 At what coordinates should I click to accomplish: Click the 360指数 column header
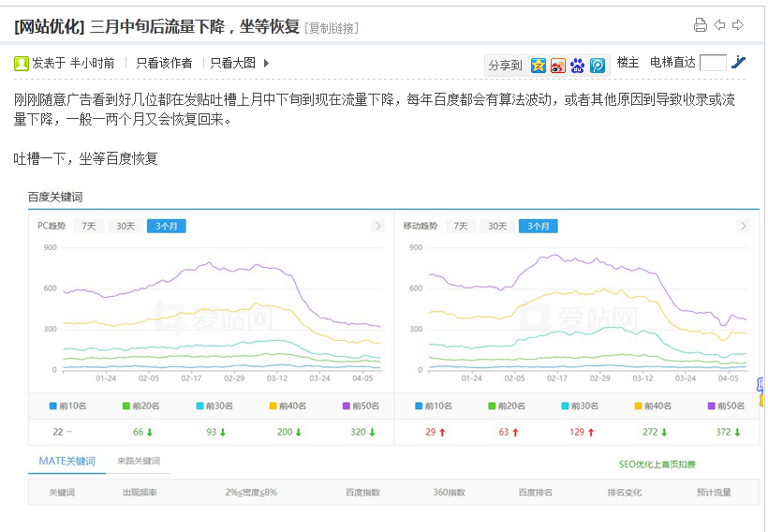(450, 493)
